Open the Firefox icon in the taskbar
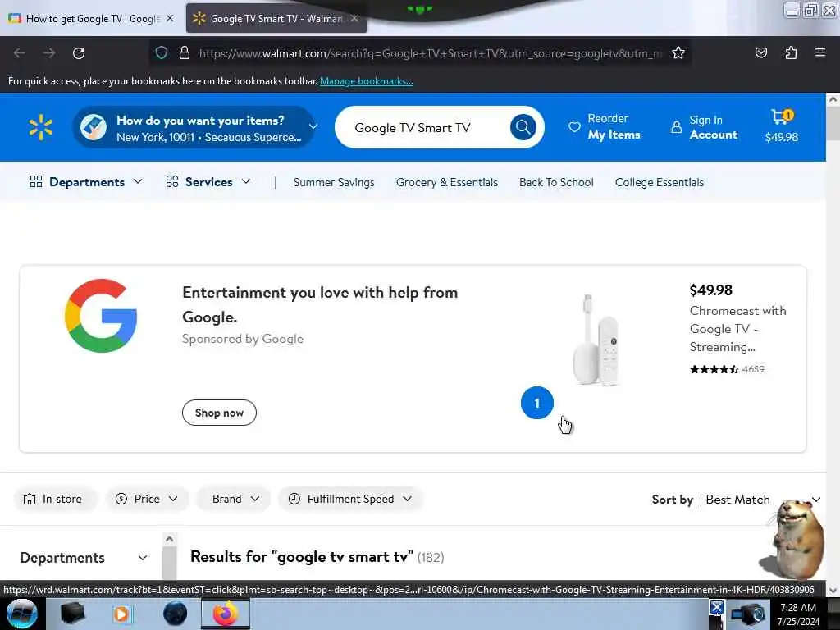The width and height of the screenshot is (840, 630). point(226,614)
